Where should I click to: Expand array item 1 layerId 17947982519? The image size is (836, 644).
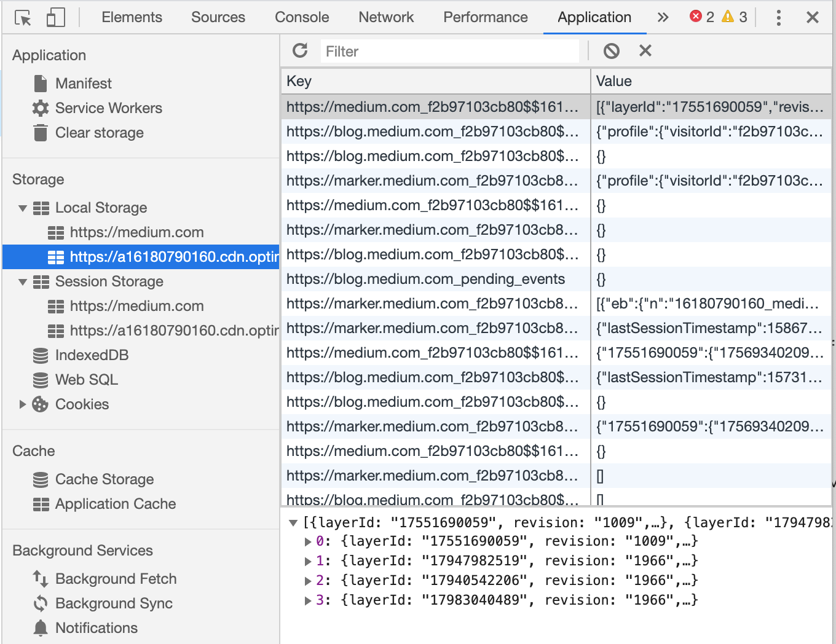coord(308,561)
